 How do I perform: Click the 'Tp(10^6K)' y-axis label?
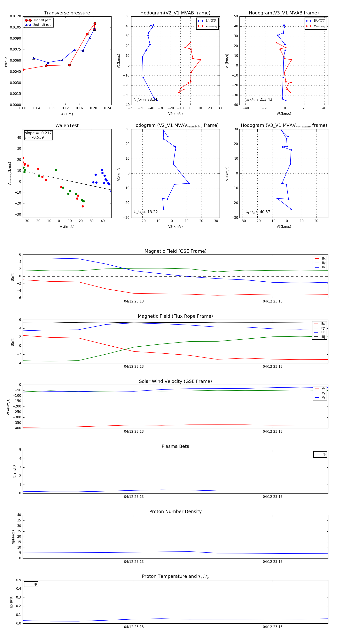pos(11,602)
